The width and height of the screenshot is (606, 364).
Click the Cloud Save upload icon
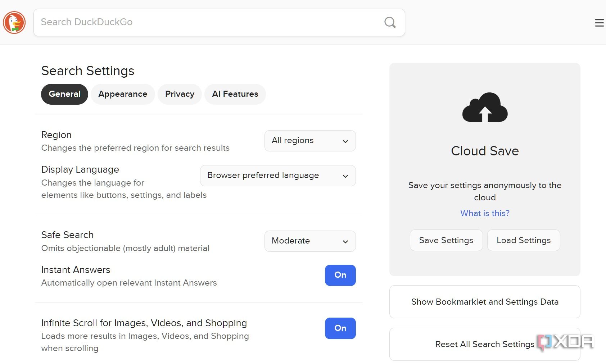click(x=485, y=107)
